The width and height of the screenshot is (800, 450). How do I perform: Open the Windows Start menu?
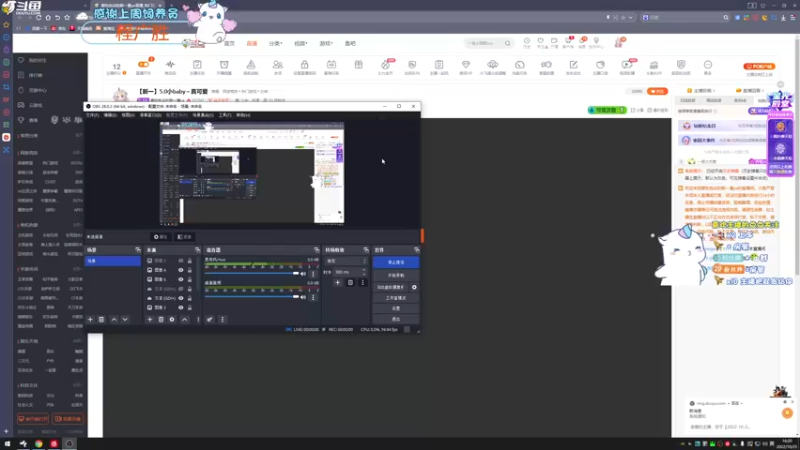7,444
